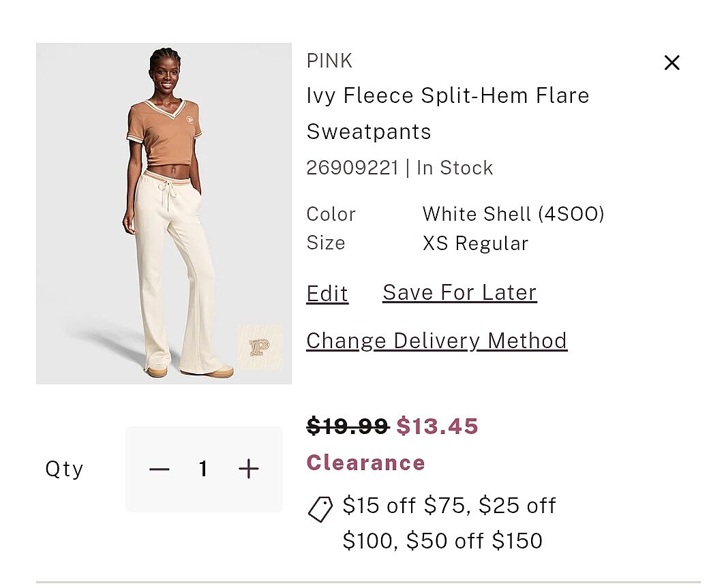Screen dimensions: 709x588
Task: Click the $13.45 sale price
Action: pos(438,427)
